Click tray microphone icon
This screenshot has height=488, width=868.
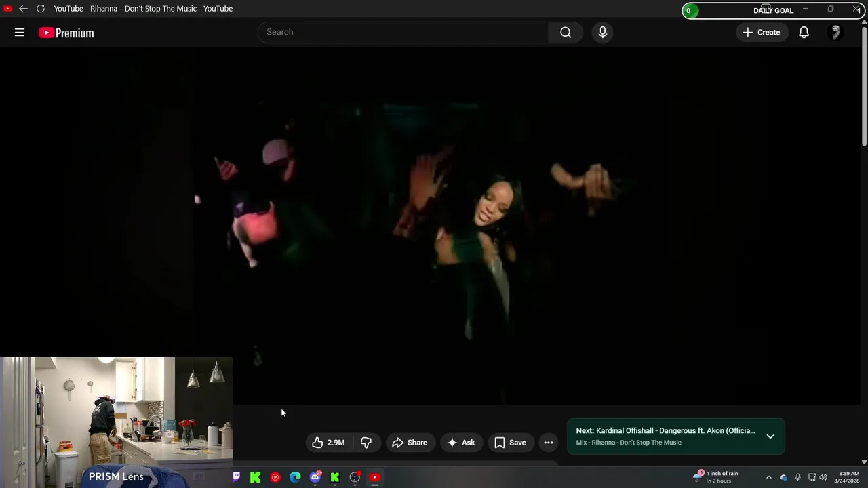point(797,477)
